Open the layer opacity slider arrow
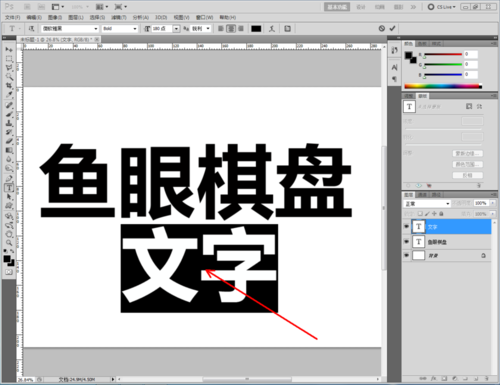 coord(493,203)
